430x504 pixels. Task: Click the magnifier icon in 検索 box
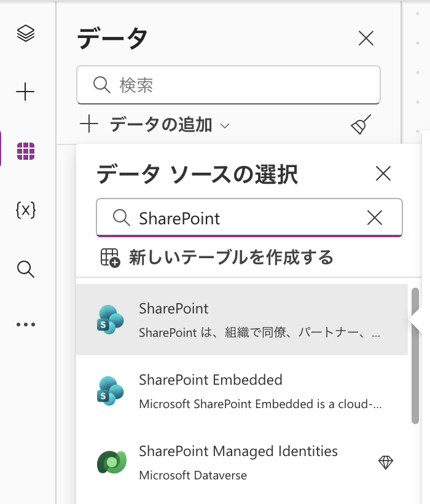click(102, 85)
